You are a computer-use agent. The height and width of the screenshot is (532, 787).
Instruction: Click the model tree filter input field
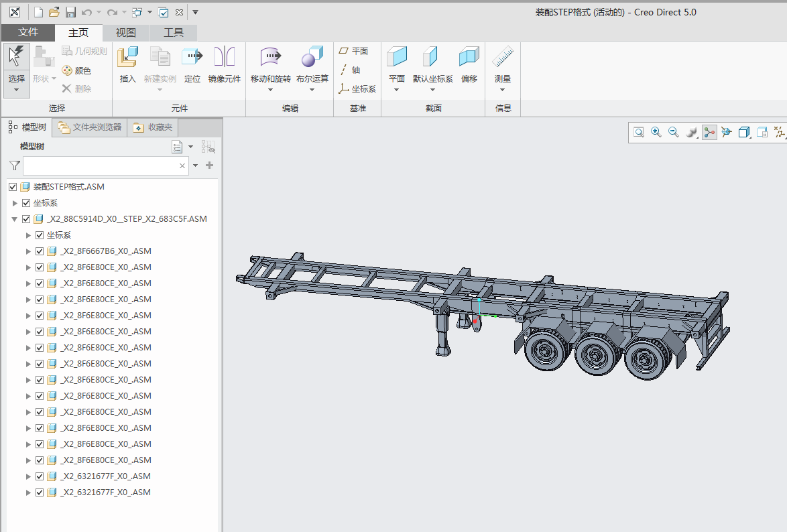pyautogui.click(x=106, y=165)
